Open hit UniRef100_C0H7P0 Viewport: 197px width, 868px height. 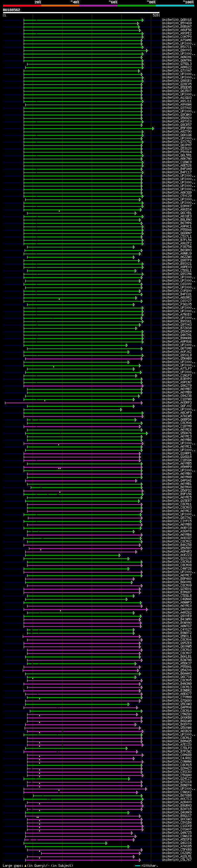click(177, 37)
